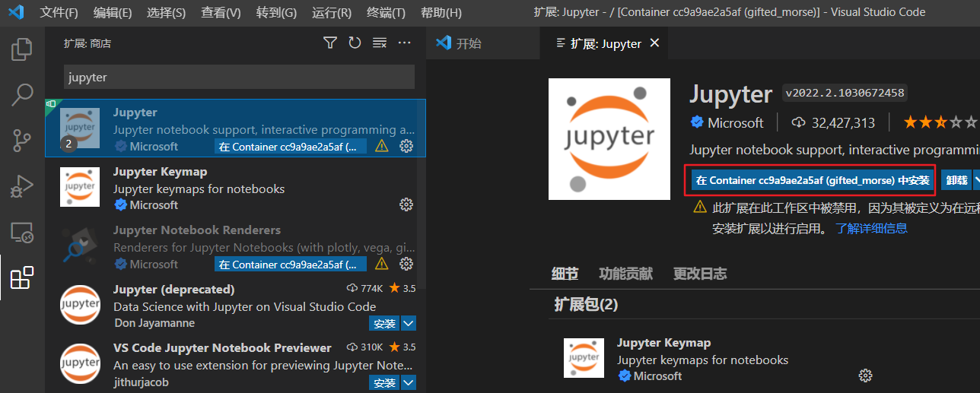Click container install button on Jupyter Notebook Renderers
This screenshot has height=393, width=980.
[291, 265]
